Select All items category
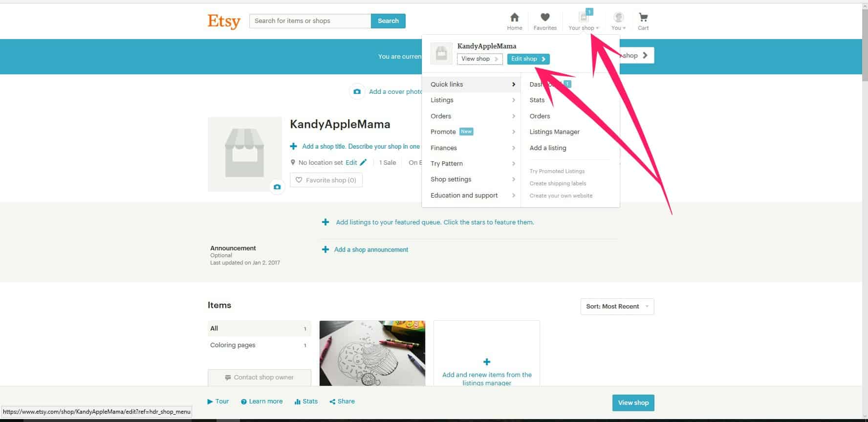Viewport: 868px width, 422px height. [259, 328]
